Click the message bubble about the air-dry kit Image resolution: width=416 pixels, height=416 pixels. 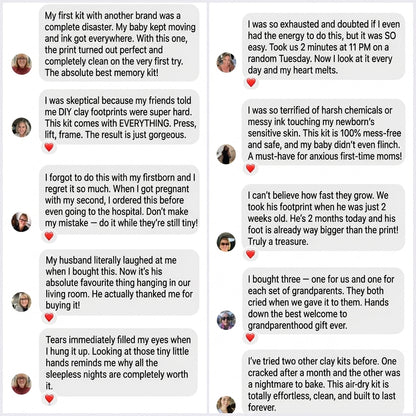click(x=323, y=383)
